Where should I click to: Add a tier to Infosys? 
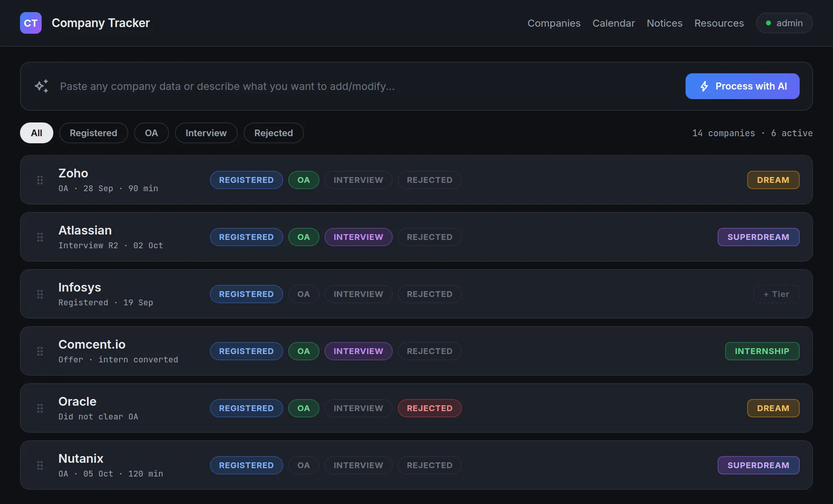(x=776, y=294)
